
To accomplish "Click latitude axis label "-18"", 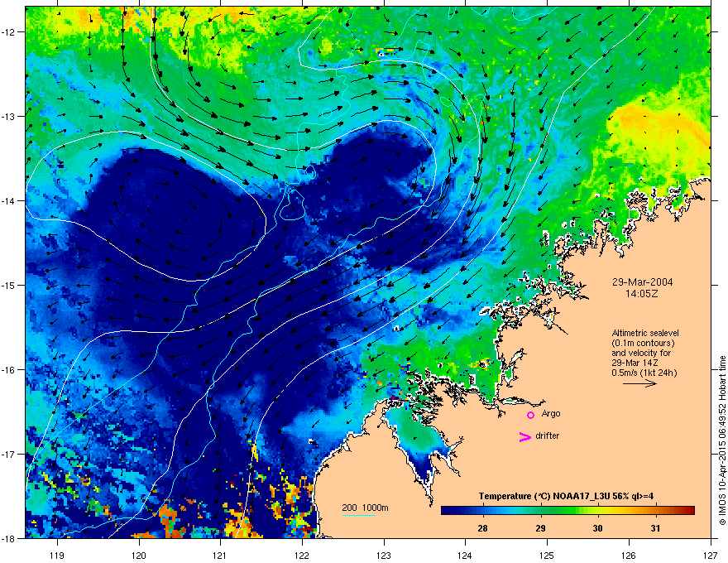I will tap(8, 538).
